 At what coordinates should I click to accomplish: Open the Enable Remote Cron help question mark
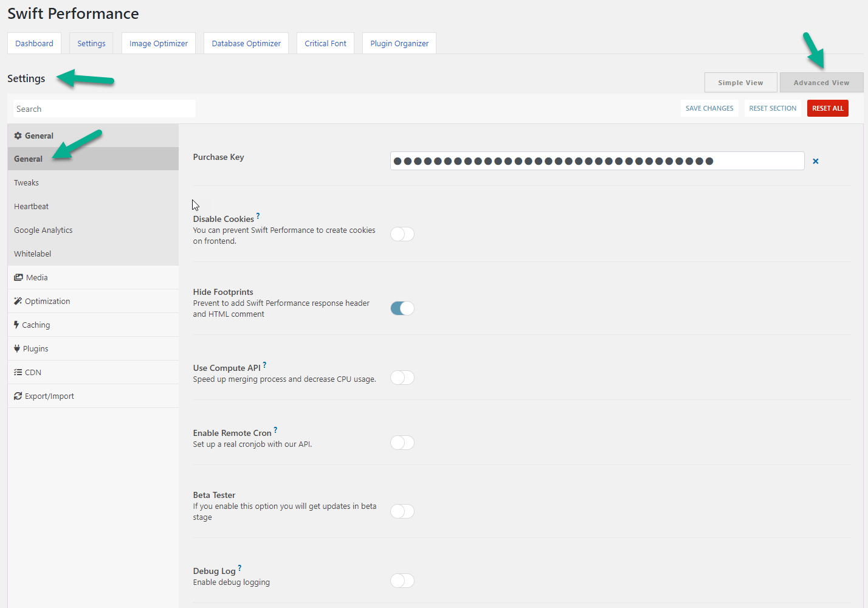[x=275, y=430]
